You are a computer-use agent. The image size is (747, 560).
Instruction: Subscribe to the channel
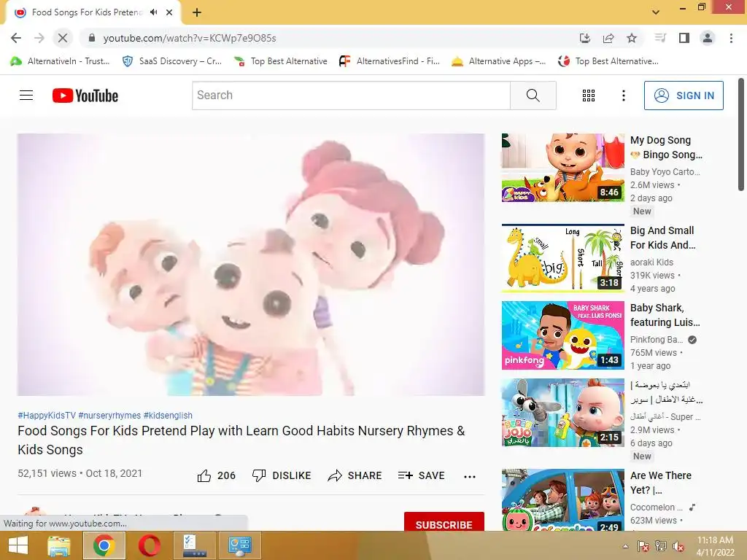tap(444, 523)
